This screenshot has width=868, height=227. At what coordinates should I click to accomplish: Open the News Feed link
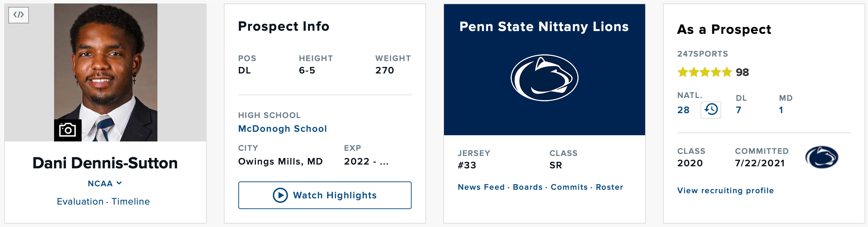pos(481,187)
